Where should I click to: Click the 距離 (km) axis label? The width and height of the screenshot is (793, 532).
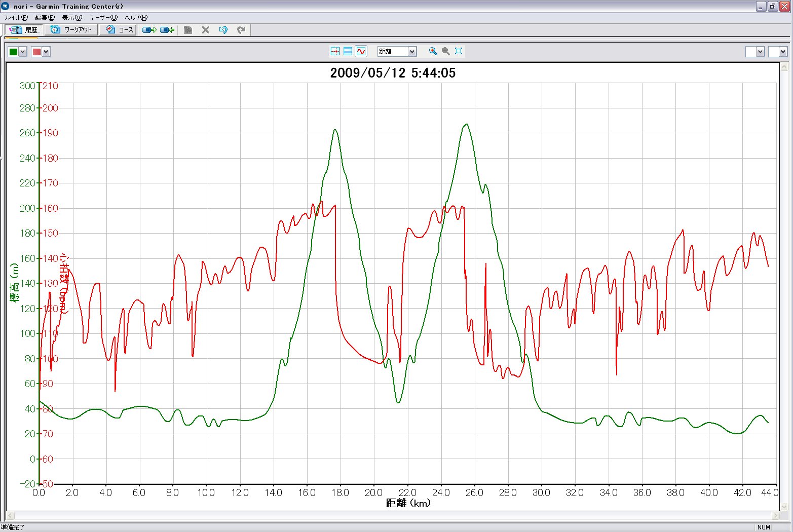(x=408, y=503)
